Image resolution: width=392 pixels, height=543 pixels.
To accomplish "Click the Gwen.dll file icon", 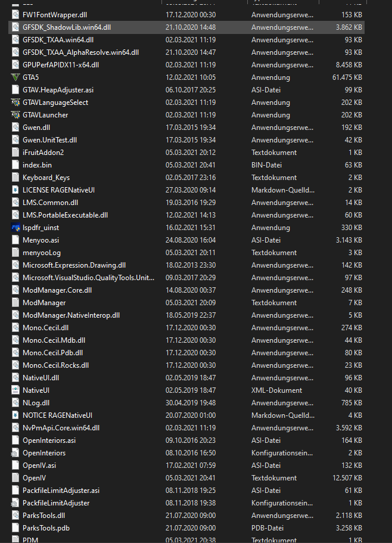I will (15, 128).
